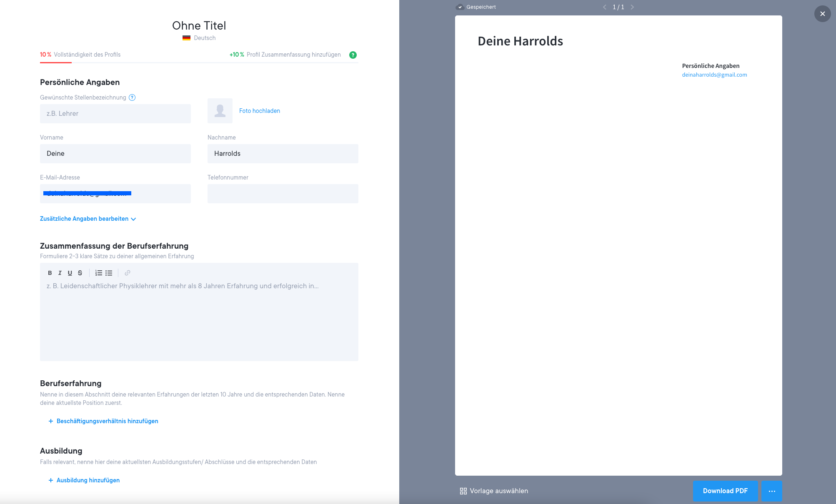
Task: Click the green profile completeness help icon
Action: click(353, 55)
